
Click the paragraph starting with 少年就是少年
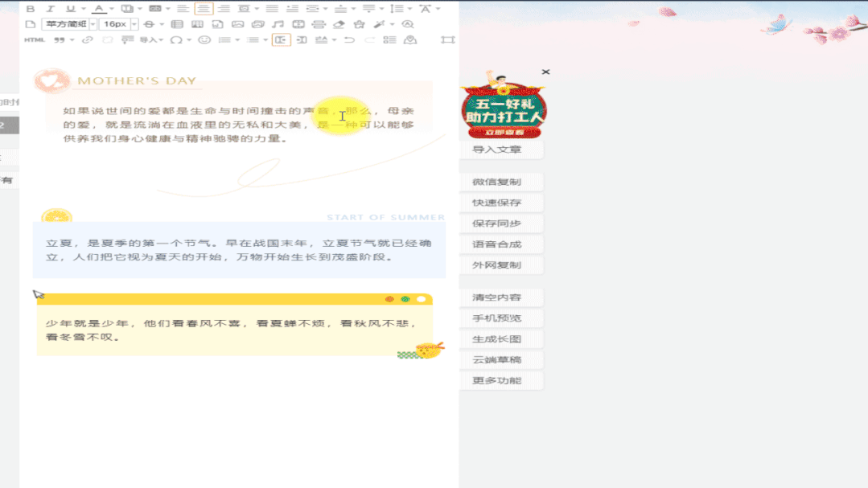[231, 330]
